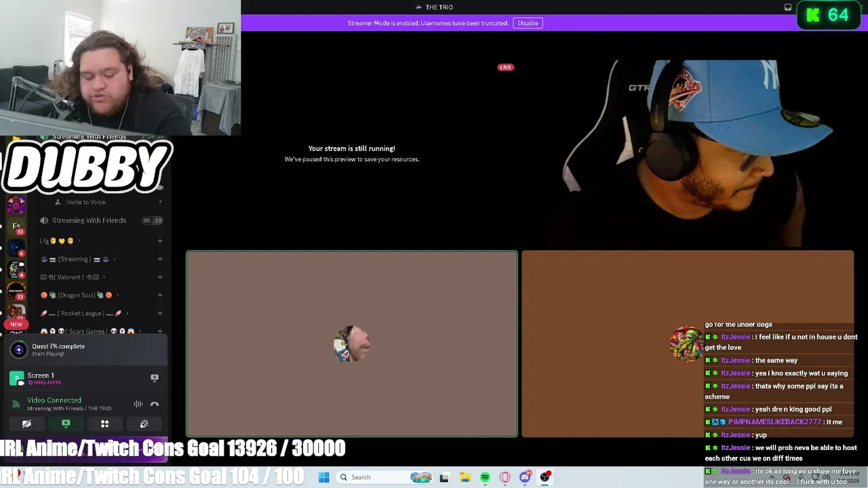This screenshot has width=868, height=488.
Task: Expand the [Valorant] channel category
Action: click(75, 277)
